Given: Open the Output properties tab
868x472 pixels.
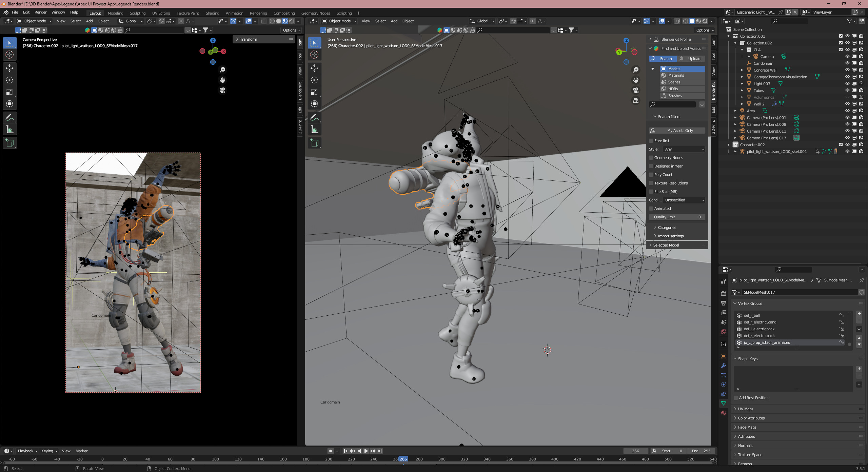Looking at the screenshot, I should 724,303.
